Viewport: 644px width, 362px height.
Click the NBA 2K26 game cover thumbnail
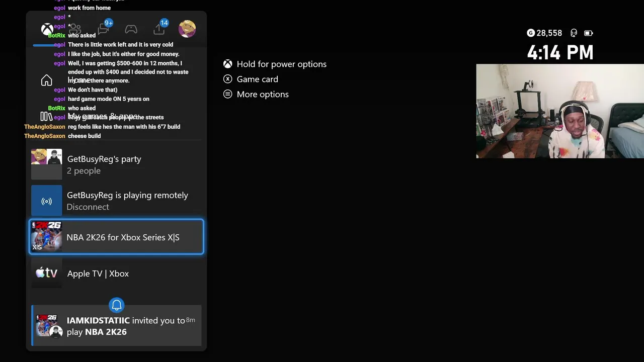point(47,237)
